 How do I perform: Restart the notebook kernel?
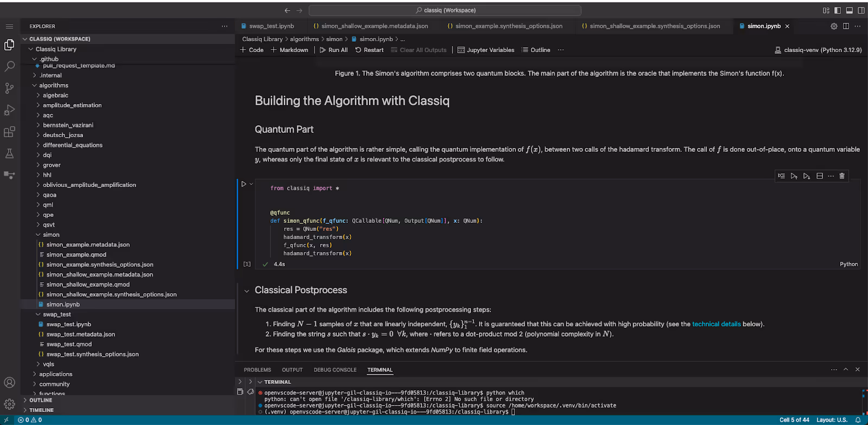[x=369, y=50]
